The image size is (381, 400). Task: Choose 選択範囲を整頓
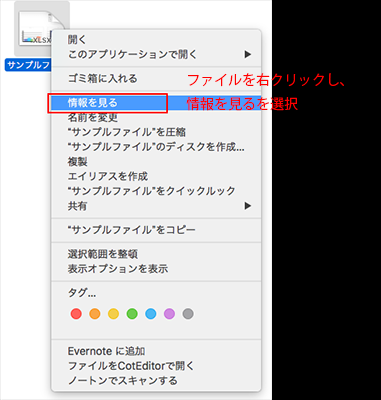tap(156, 254)
